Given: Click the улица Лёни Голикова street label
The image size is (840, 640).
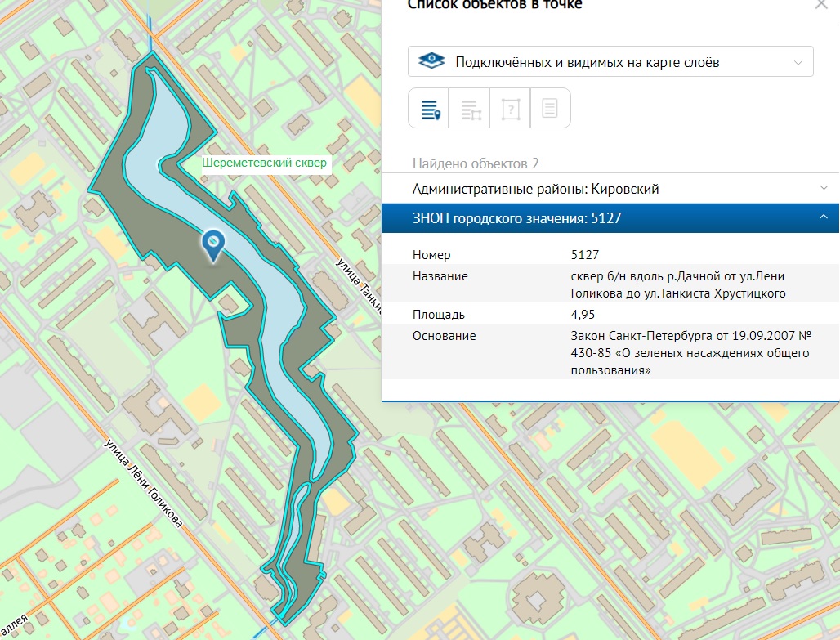Looking at the screenshot, I should tap(143, 481).
